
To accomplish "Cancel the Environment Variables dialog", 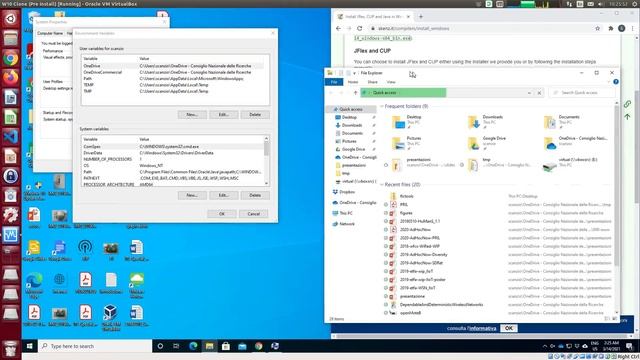I will [x=253, y=214].
